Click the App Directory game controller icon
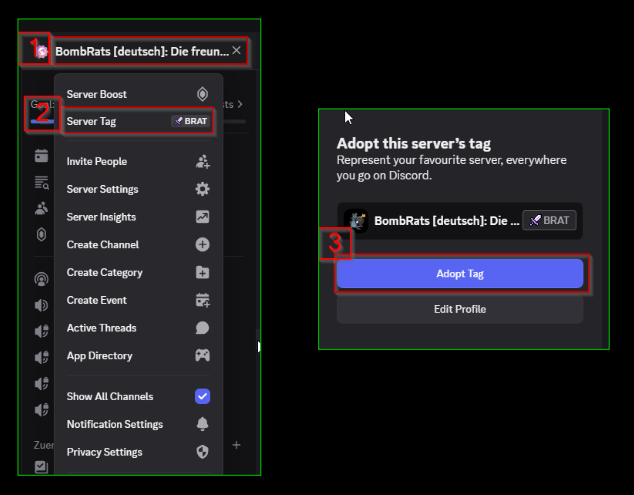 click(x=203, y=356)
